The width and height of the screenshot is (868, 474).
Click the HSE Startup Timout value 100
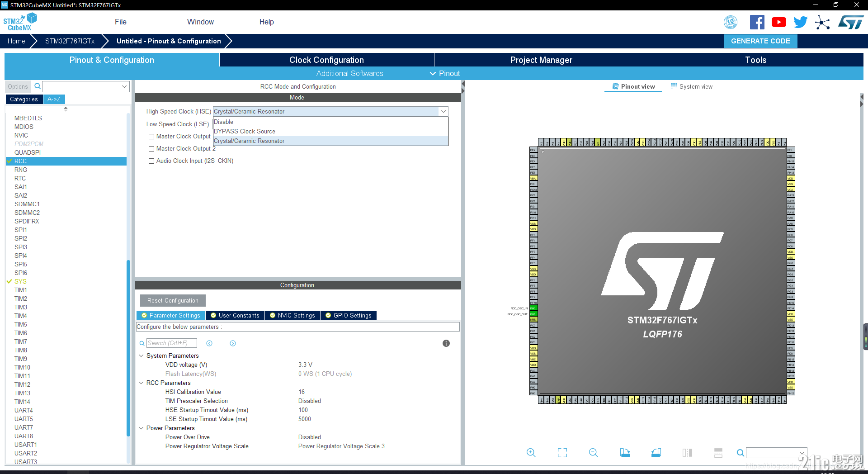click(303, 410)
